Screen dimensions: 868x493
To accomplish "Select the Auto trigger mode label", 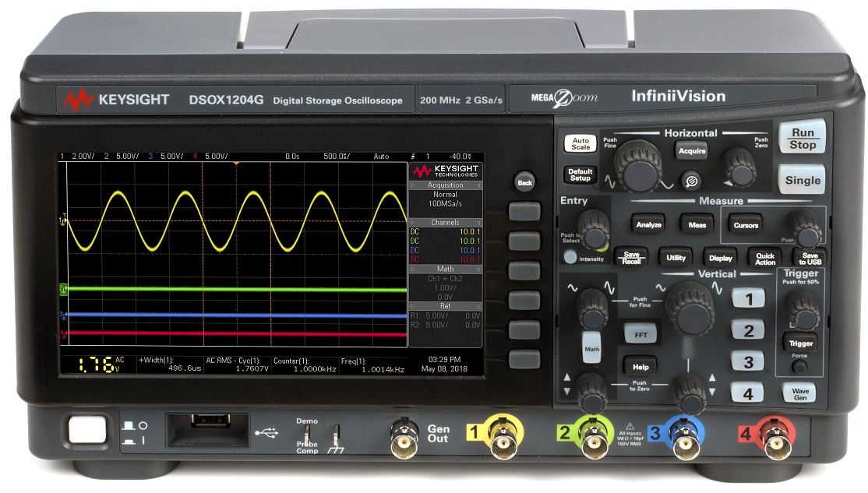I will pyautogui.click(x=381, y=156).
